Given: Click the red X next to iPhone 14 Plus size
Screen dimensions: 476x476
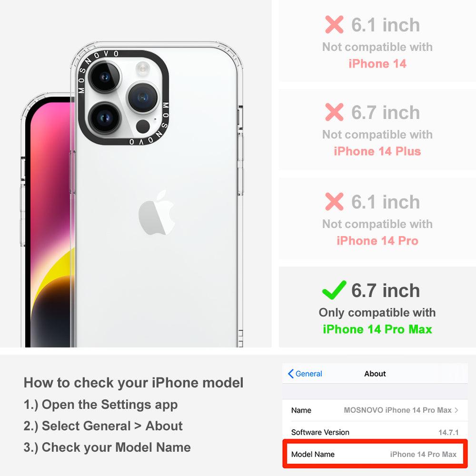Looking at the screenshot, I should click(x=334, y=112).
